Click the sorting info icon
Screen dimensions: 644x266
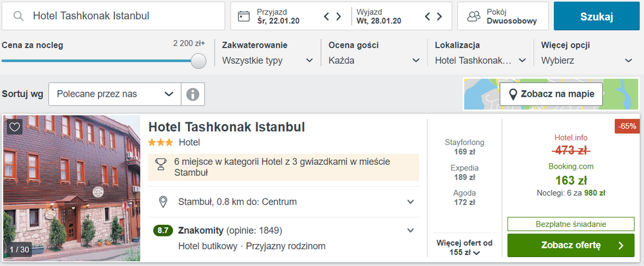pyautogui.click(x=193, y=94)
